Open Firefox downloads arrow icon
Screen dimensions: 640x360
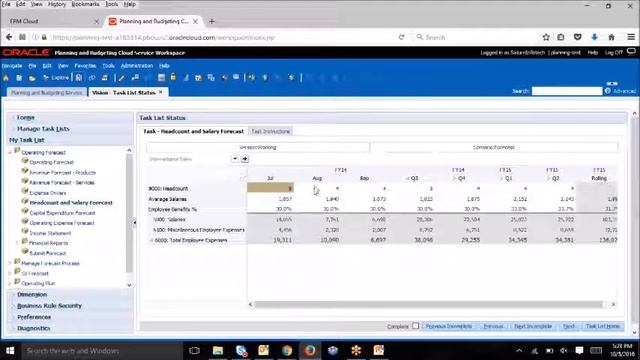click(x=594, y=37)
